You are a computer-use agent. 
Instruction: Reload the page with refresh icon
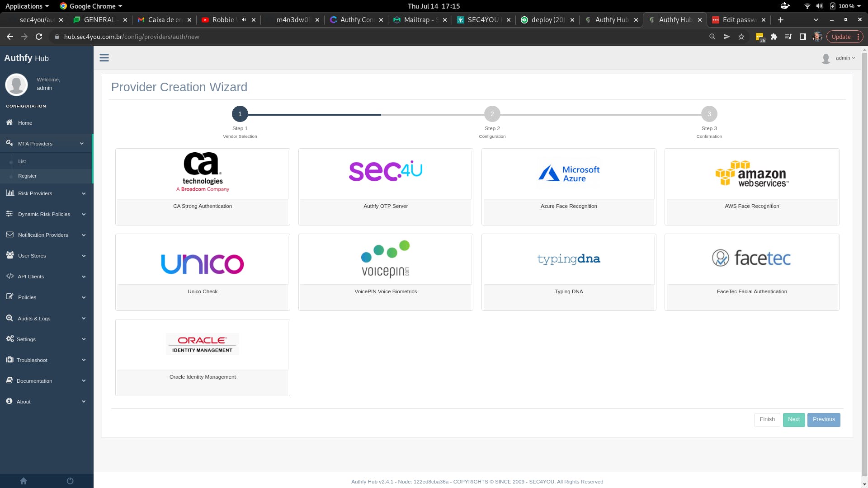(x=39, y=37)
